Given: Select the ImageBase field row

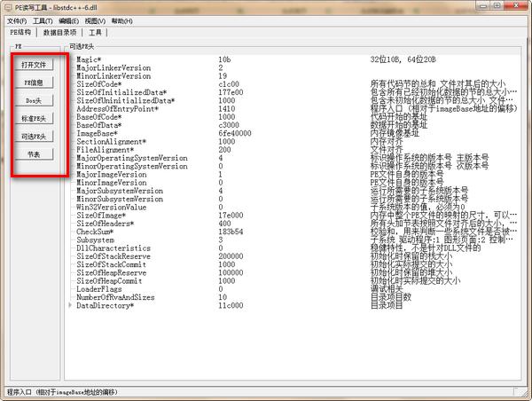Looking at the screenshot, I should tap(294, 133).
